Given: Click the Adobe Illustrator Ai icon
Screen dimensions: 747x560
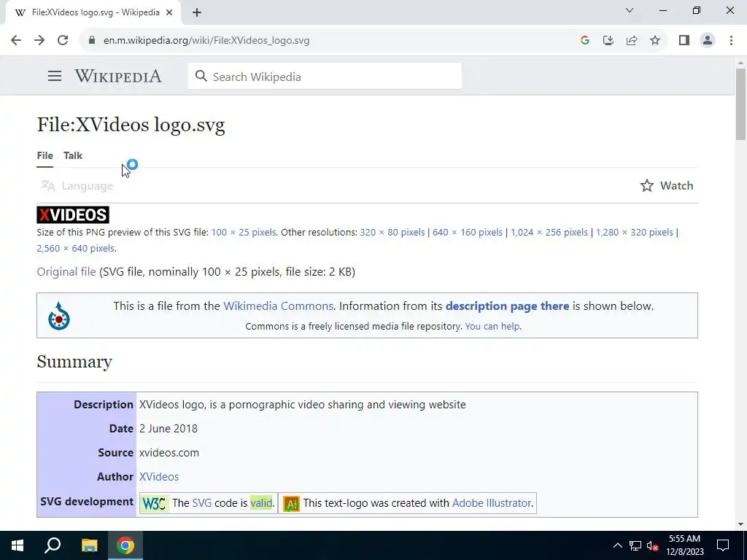Looking at the screenshot, I should [x=291, y=503].
